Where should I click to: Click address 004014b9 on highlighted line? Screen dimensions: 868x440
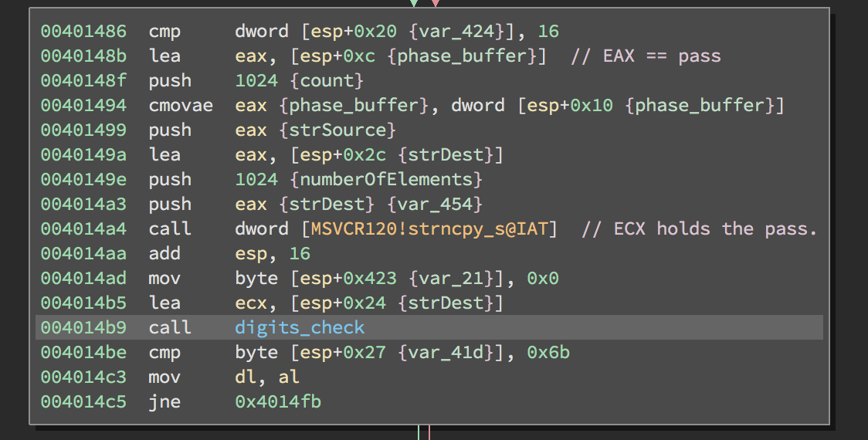[x=83, y=327]
